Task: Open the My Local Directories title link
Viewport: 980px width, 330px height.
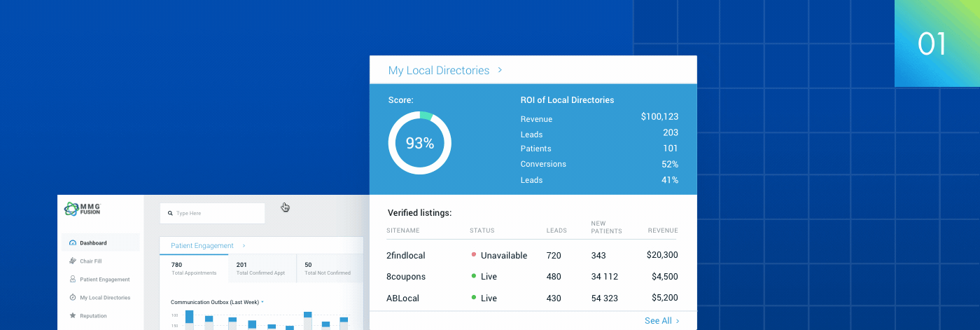Action: [x=438, y=71]
